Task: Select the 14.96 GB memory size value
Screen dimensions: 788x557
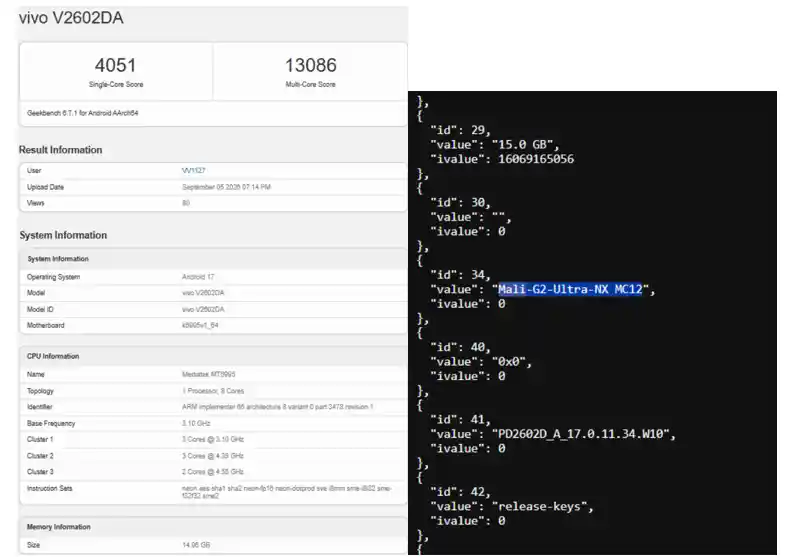Action: [196, 545]
